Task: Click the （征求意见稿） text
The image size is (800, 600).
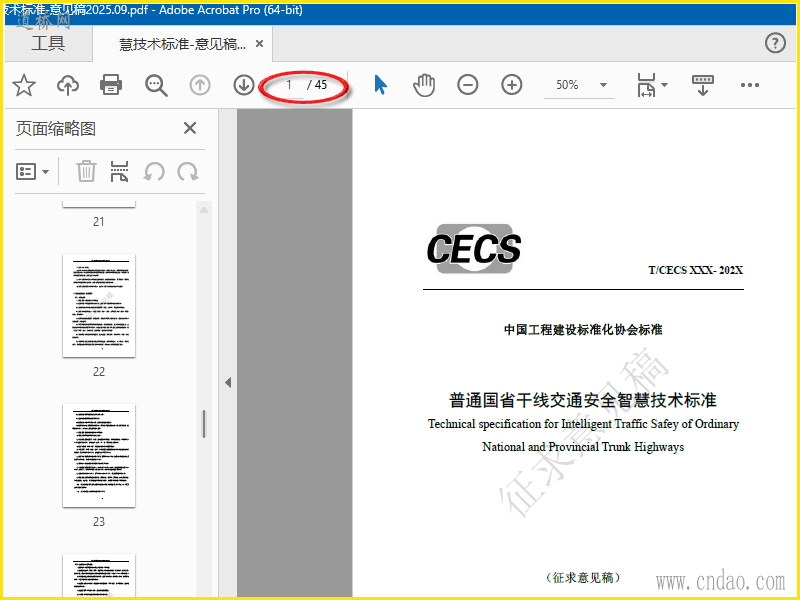Action: click(x=583, y=578)
